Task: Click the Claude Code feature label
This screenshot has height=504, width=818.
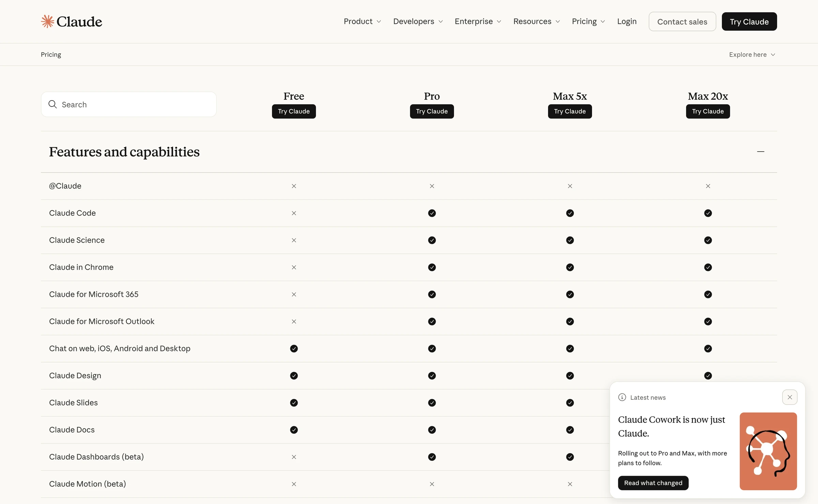Action: click(x=72, y=213)
